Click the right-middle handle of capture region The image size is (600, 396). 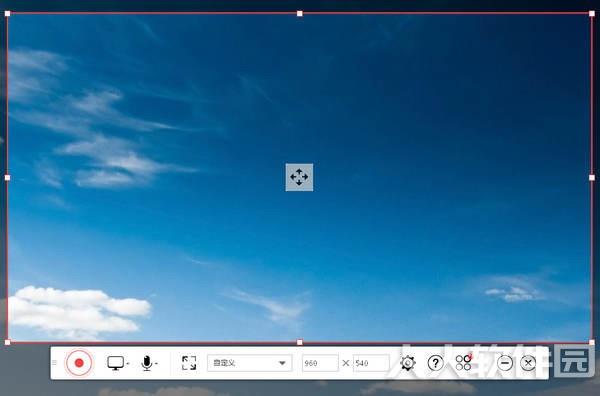[x=592, y=178]
